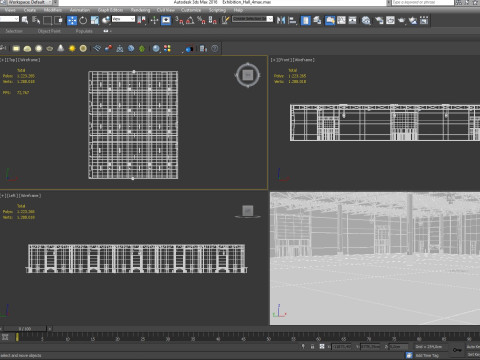Toggle Window/Crossing selection mode
Viewport: 480px width, 360px height.
59,20
